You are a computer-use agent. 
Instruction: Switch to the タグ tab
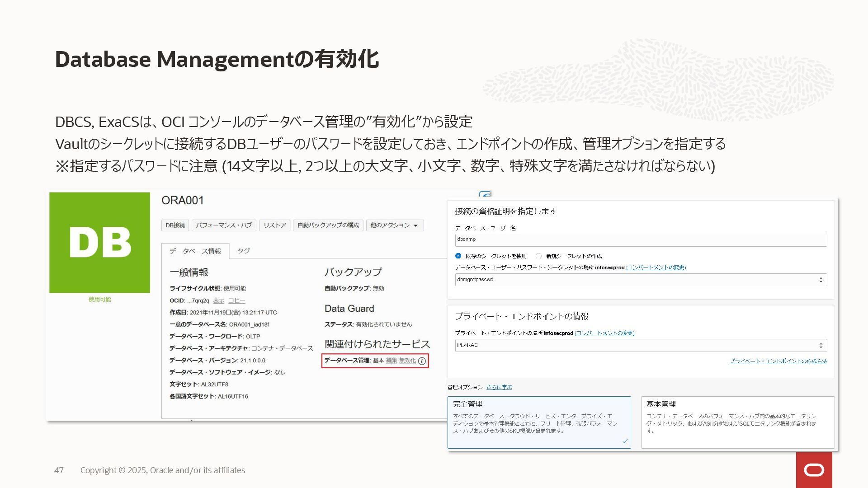click(x=243, y=251)
